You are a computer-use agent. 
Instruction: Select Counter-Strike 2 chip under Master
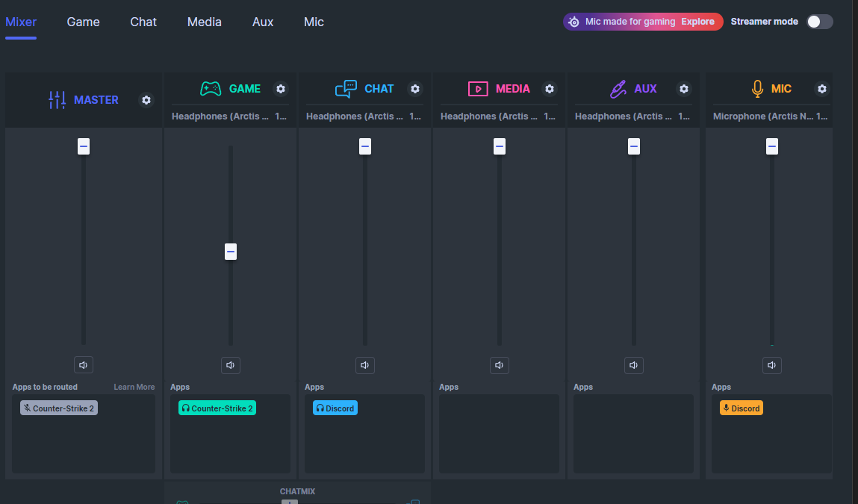click(59, 408)
